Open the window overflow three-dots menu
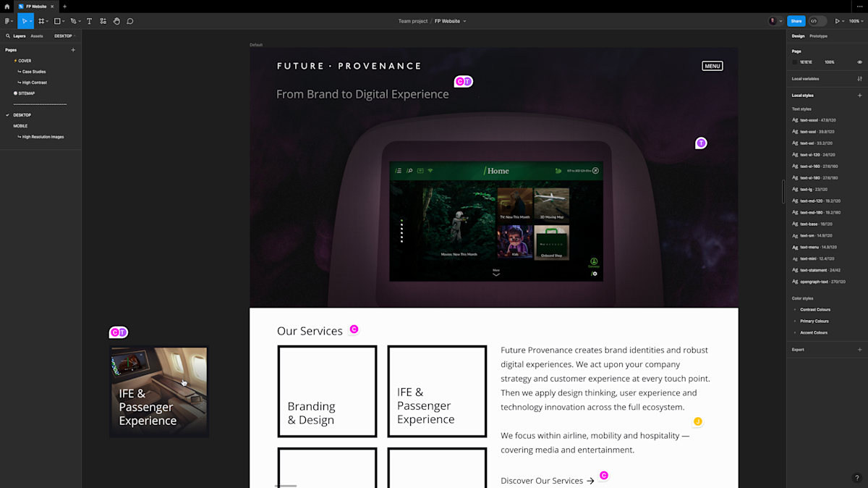 [x=861, y=7]
